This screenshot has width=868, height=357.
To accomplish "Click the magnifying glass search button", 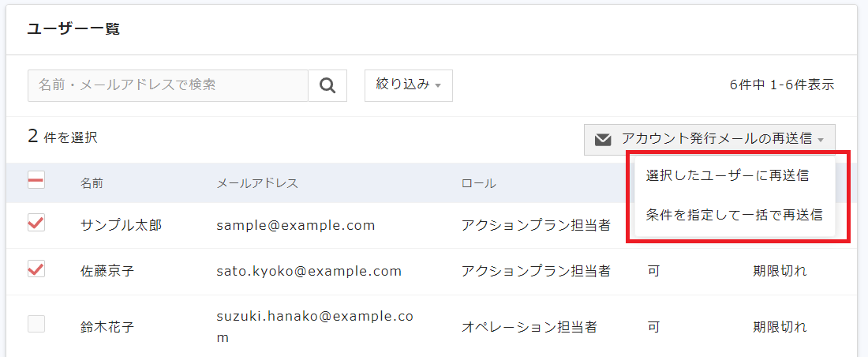I will [x=327, y=85].
